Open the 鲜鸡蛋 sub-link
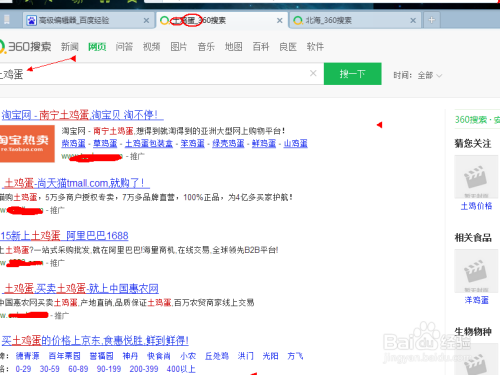The image size is (500, 375). [264, 144]
